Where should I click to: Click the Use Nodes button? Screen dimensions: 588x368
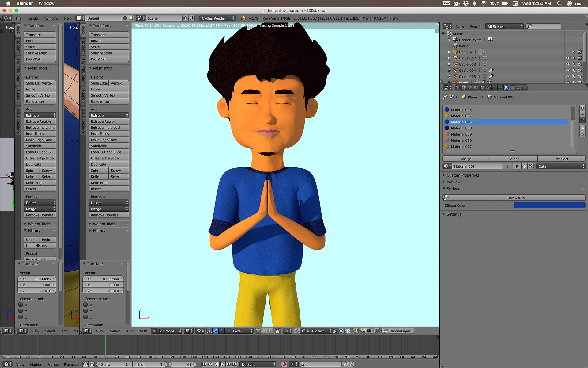(516, 197)
